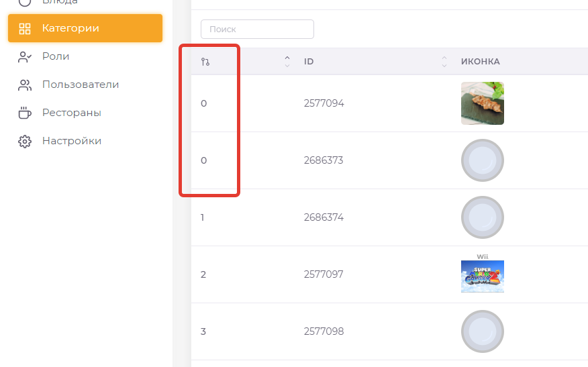Toggle sort arrows next to ID header
The width and height of the screenshot is (588, 367).
pos(444,62)
